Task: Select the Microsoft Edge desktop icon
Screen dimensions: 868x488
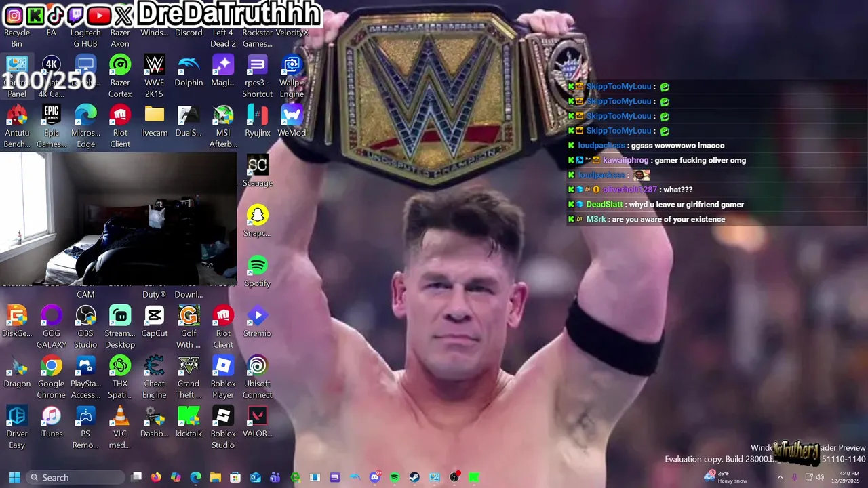Action: click(85, 127)
